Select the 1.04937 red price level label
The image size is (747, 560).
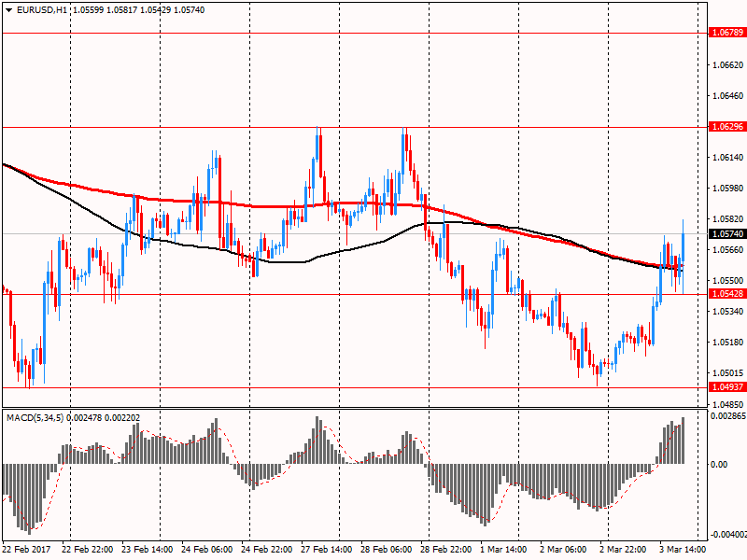[727, 387]
